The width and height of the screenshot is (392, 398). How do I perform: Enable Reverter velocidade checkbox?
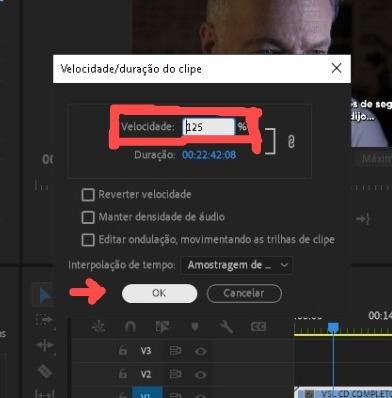pos(88,195)
